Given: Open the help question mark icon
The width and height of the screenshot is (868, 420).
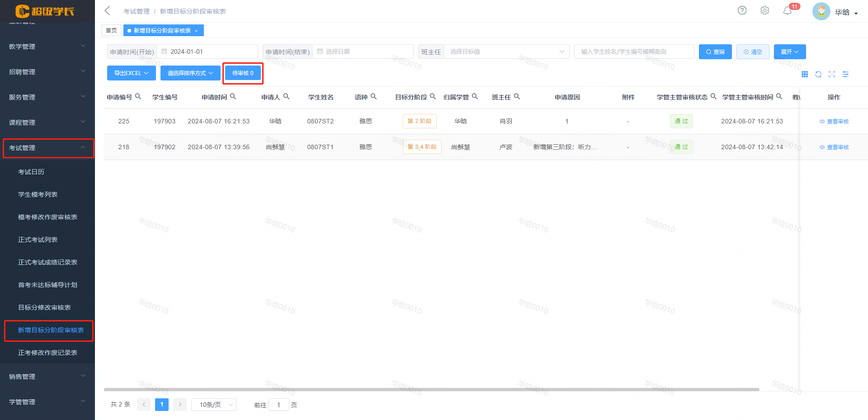Looking at the screenshot, I should 742,10.
